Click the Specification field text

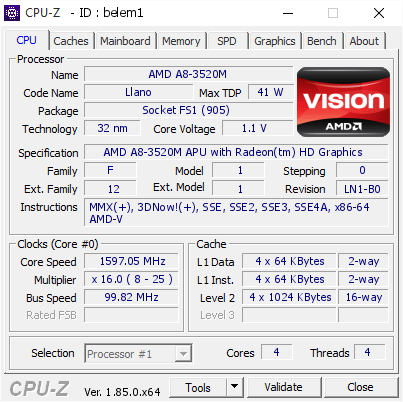pos(236,152)
